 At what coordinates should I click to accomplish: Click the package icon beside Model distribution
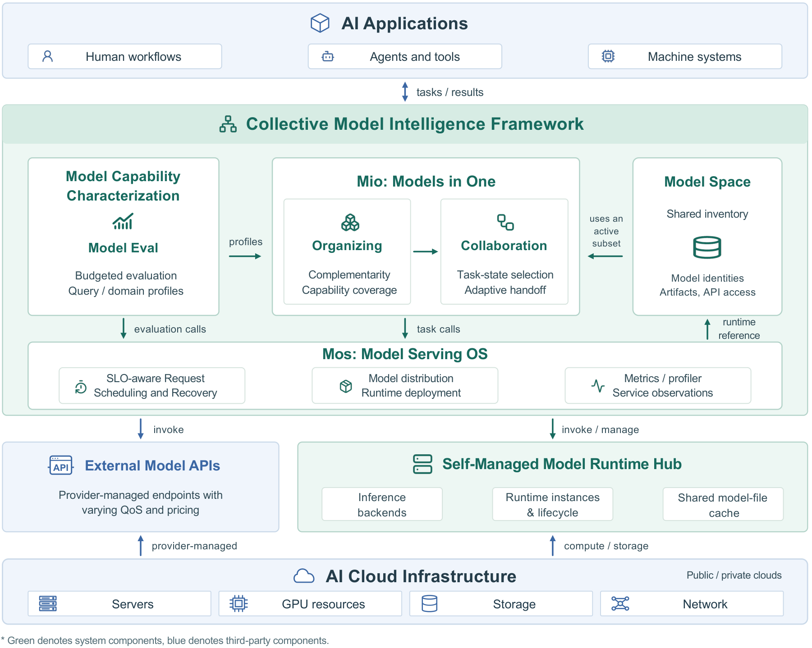(x=346, y=386)
